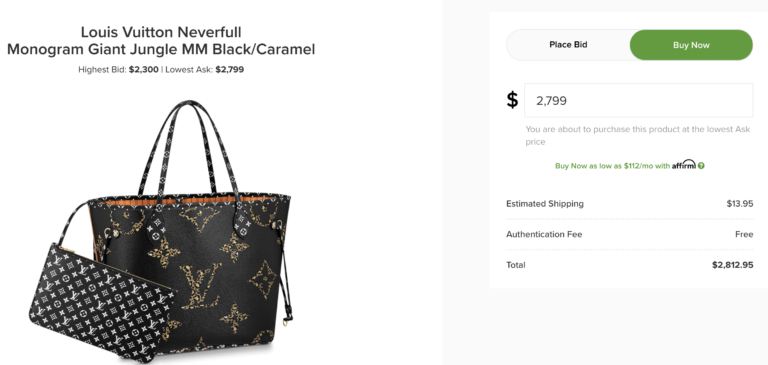The width and height of the screenshot is (768, 365).
Task: Click the Free authentication fee value
Action: coord(744,234)
